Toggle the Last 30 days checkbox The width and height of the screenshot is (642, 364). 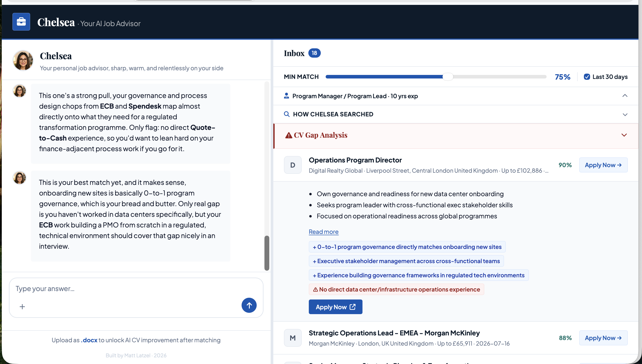coord(587,77)
